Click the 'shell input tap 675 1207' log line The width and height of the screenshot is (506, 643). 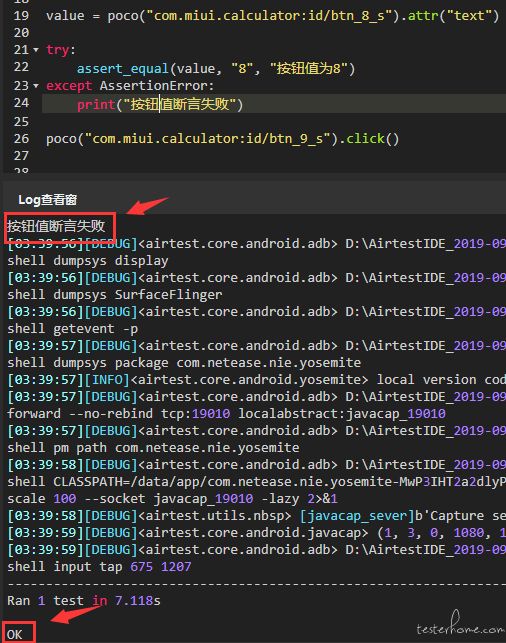click(x=99, y=567)
